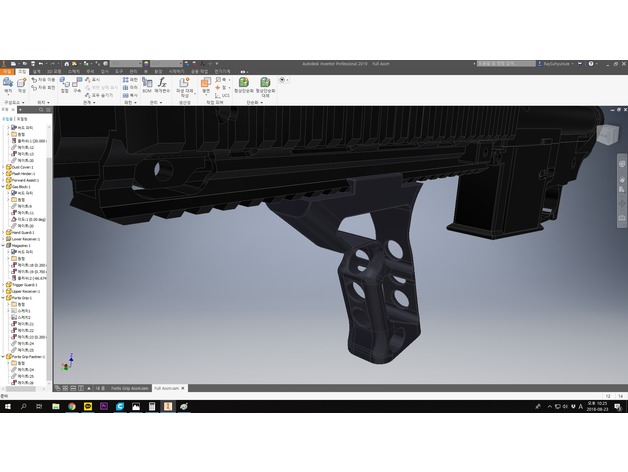Open Calculator from the taskbar

pos(152,407)
